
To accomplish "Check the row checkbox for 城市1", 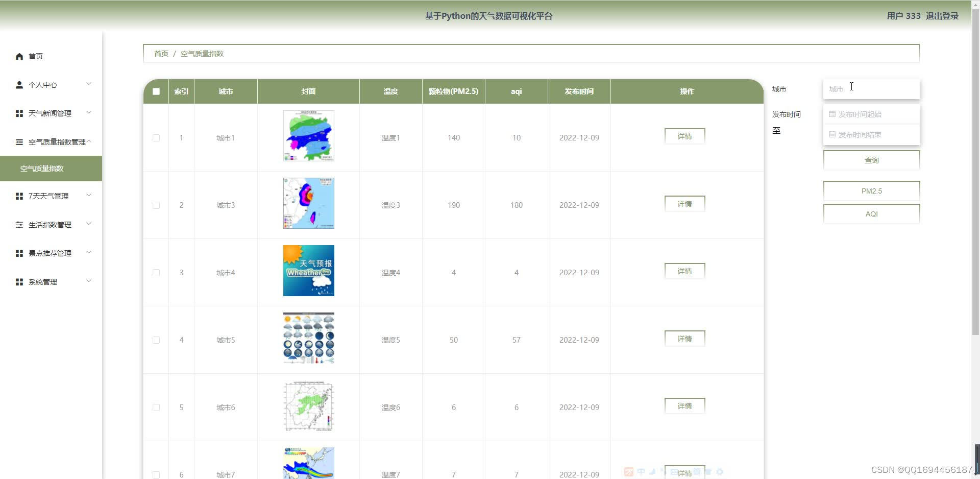I will point(156,138).
